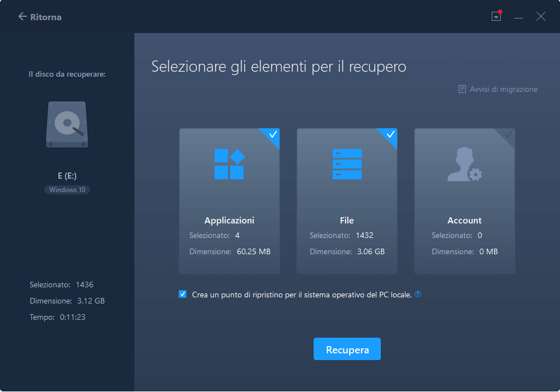The width and height of the screenshot is (560, 392).
Task: Click the help question mark icon
Action: (418, 294)
